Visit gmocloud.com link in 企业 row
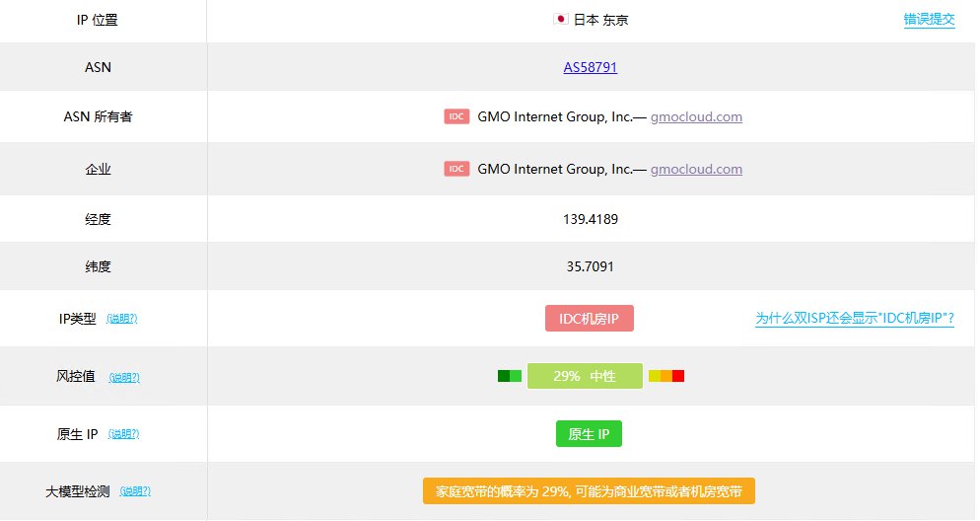 pos(696,169)
